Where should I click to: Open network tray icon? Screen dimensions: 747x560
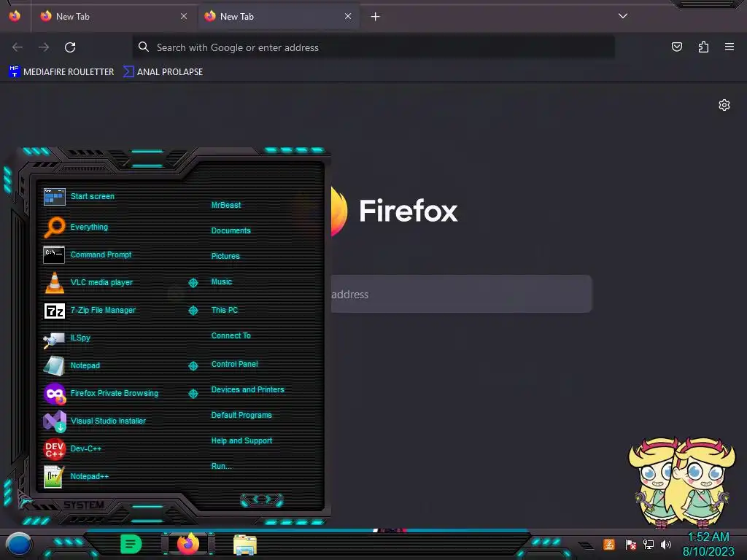[649, 544]
